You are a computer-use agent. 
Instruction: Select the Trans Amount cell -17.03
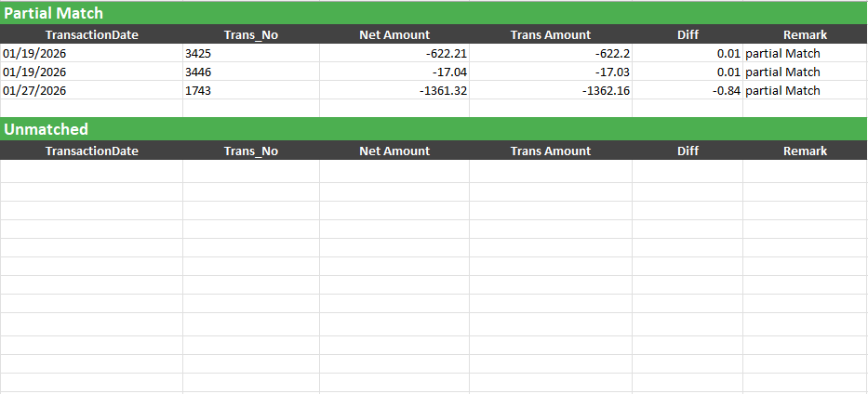pos(551,72)
